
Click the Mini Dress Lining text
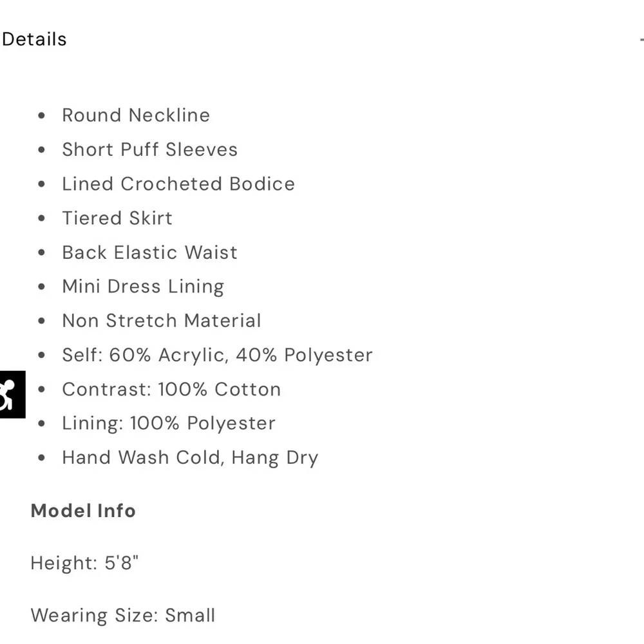tap(143, 286)
